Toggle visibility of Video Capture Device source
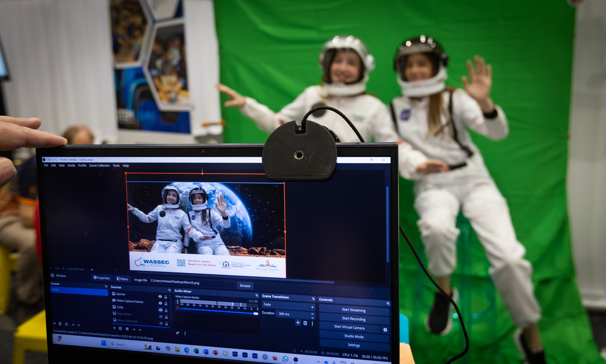The width and height of the screenshot is (606, 364). [x=160, y=303]
